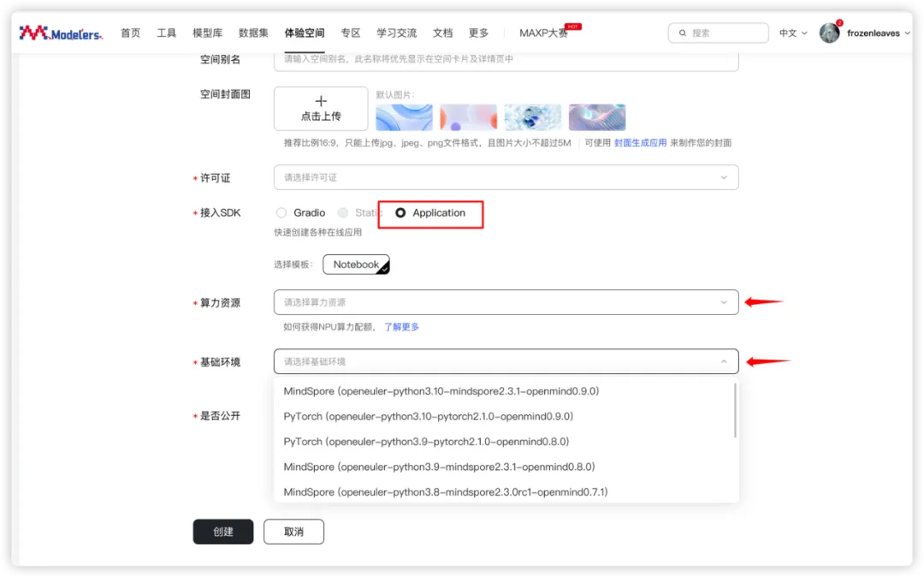This screenshot has width=924, height=577.
Task: Go to 首页 in navigation bar
Action: click(130, 33)
